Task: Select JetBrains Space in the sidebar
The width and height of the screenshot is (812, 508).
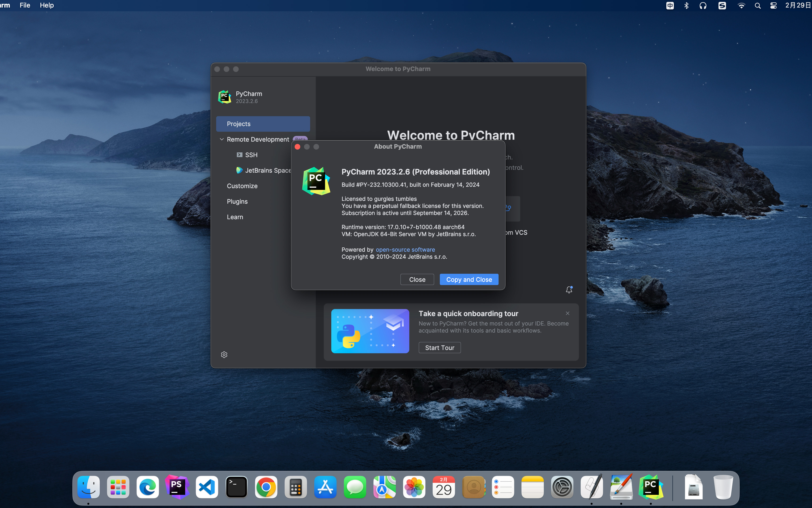Action: [263, 170]
